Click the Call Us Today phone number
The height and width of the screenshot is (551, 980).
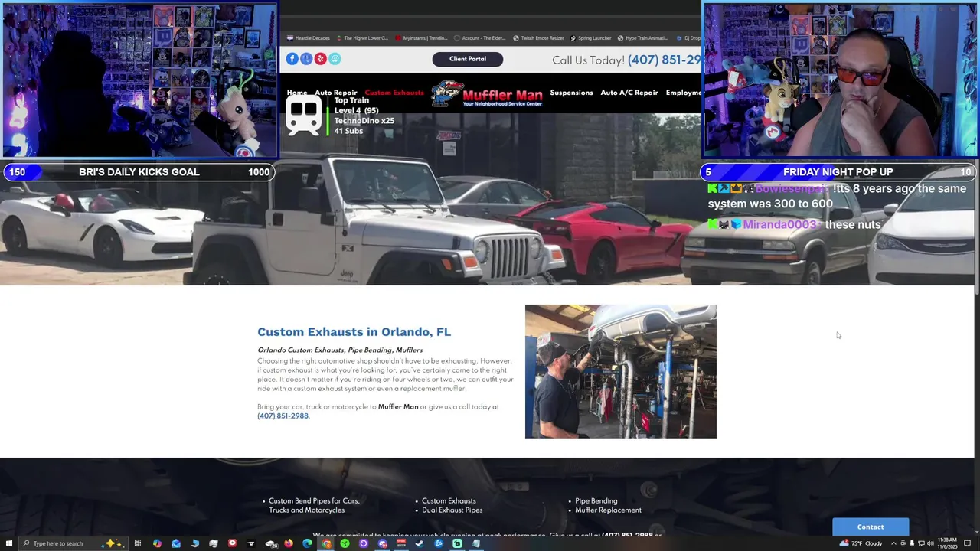coord(664,60)
